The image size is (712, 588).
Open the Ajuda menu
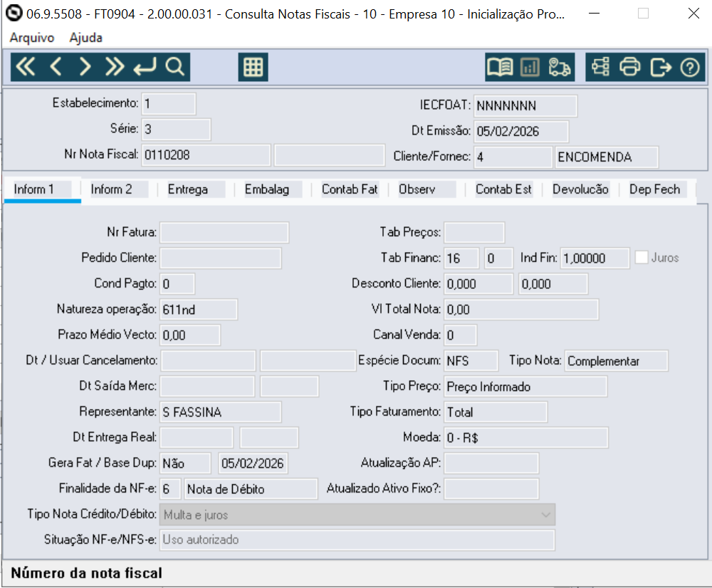click(x=86, y=38)
